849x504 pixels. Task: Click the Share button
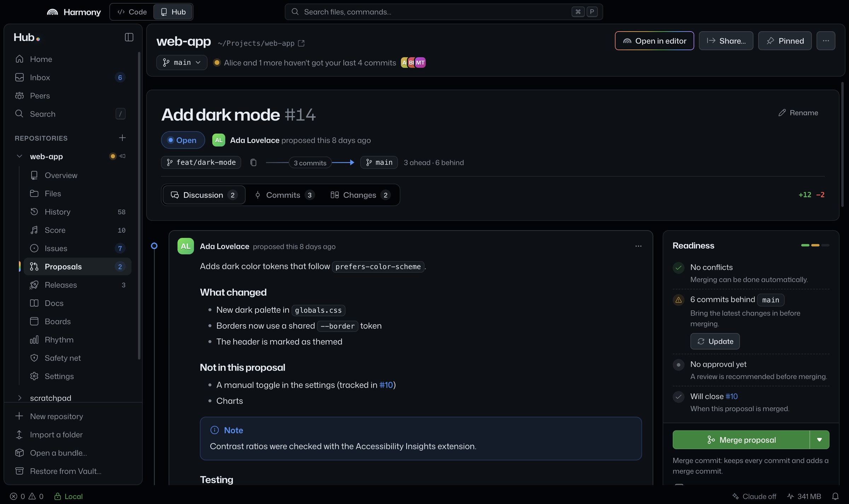pos(726,41)
